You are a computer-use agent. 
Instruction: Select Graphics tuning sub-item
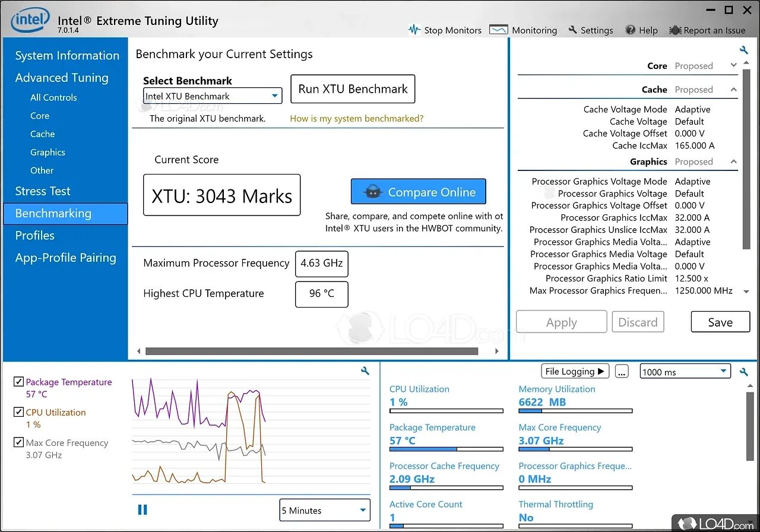[x=47, y=152]
